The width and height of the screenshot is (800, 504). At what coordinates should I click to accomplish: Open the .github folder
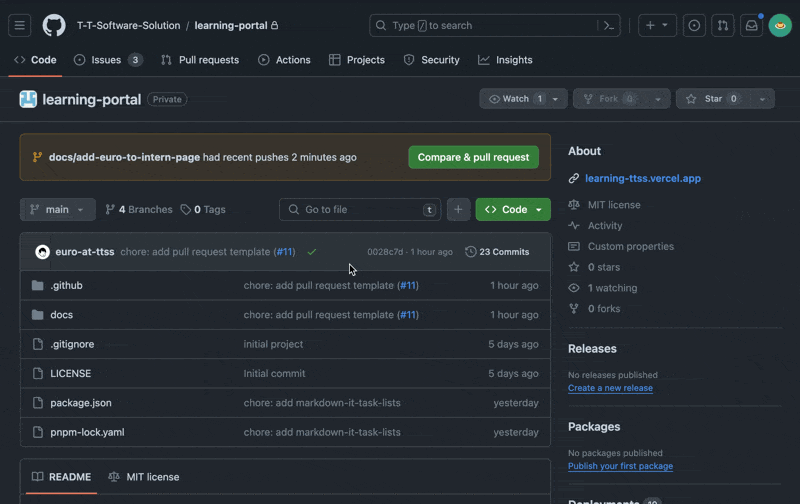tap(66, 286)
